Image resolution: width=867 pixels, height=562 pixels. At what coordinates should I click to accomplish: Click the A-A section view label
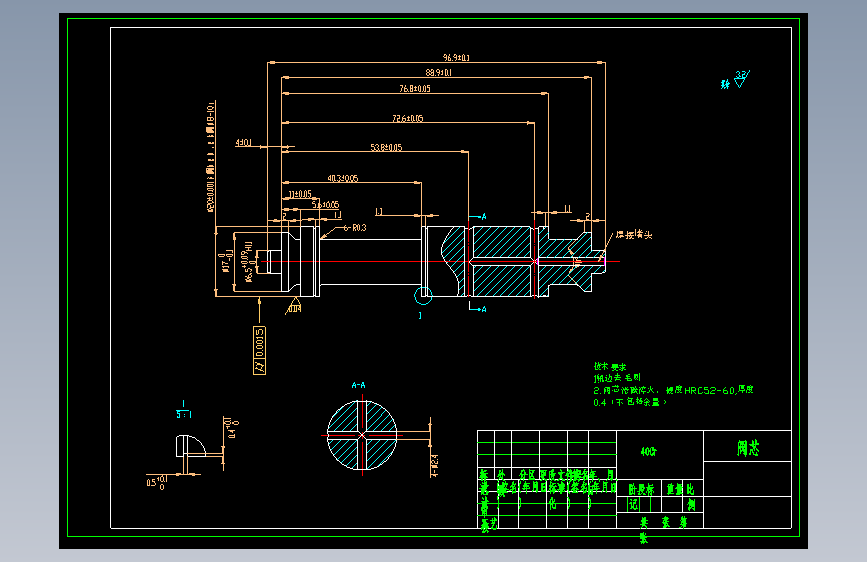pyautogui.click(x=358, y=385)
